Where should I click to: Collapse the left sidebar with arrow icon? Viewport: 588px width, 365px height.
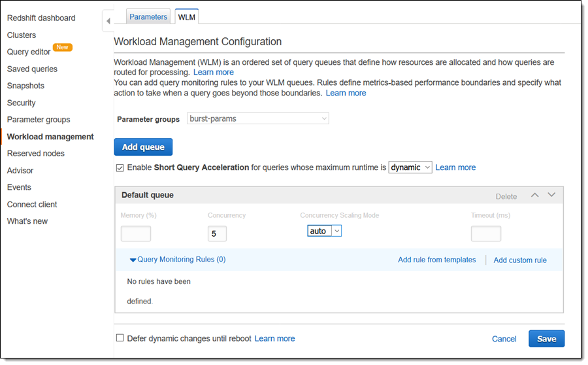108,22
